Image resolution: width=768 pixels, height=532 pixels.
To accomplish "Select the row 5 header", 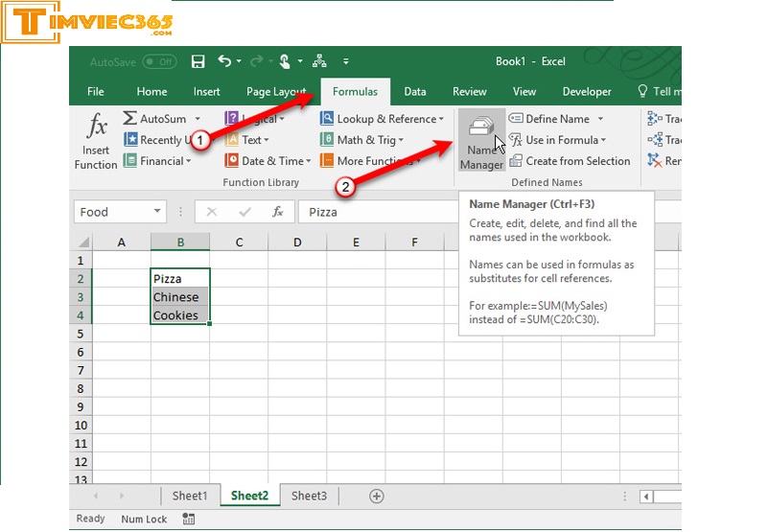I will click(81, 335).
